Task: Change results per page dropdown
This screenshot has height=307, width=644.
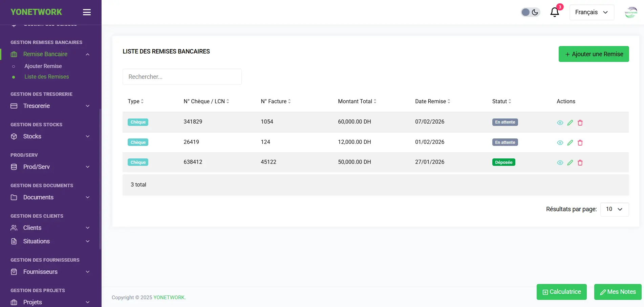Action: [x=614, y=209]
